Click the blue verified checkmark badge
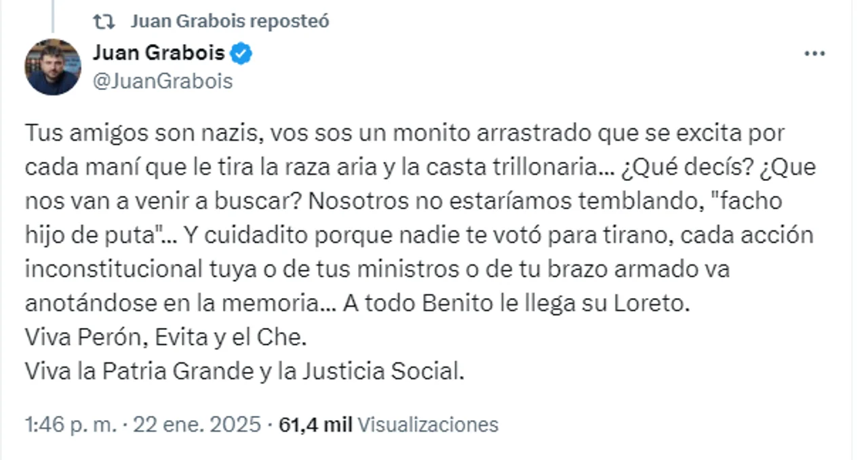 (x=241, y=53)
